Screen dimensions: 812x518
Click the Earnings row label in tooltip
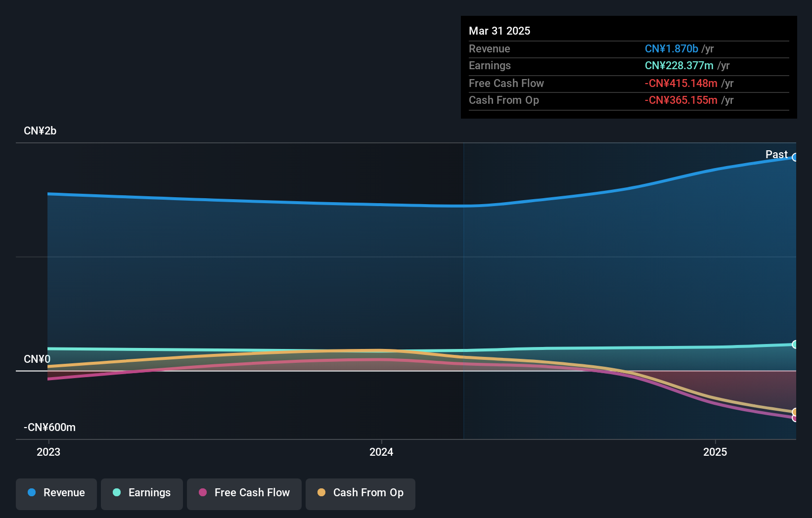click(x=490, y=66)
